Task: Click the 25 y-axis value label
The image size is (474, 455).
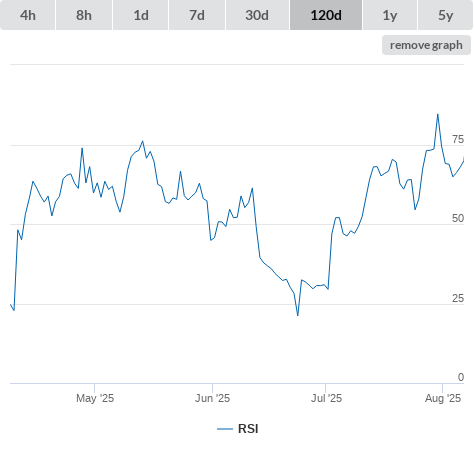Action: (458, 298)
